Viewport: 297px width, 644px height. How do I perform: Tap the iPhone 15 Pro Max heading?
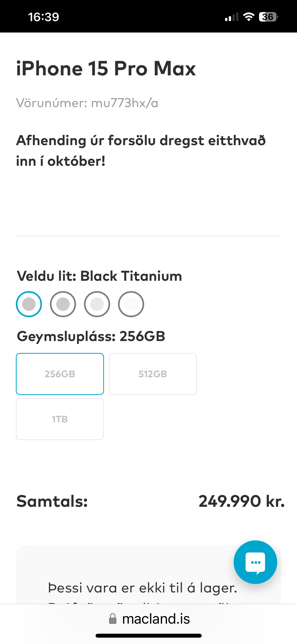click(106, 68)
